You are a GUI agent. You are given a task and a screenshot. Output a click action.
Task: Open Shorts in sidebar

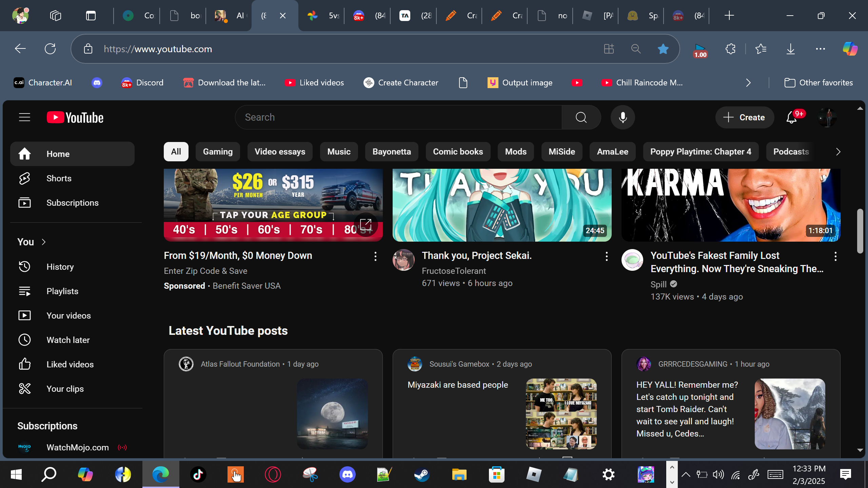(72, 178)
